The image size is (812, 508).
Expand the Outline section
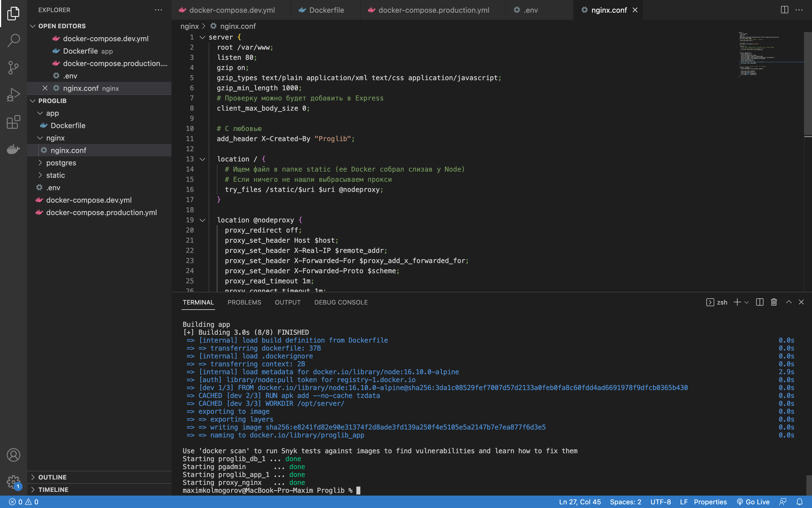99,477
